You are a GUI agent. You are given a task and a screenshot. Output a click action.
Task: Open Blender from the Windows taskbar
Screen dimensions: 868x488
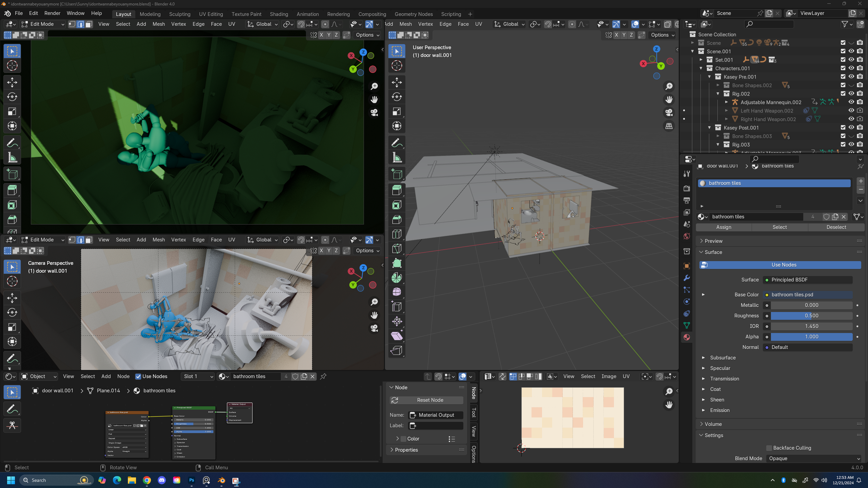(x=221, y=480)
